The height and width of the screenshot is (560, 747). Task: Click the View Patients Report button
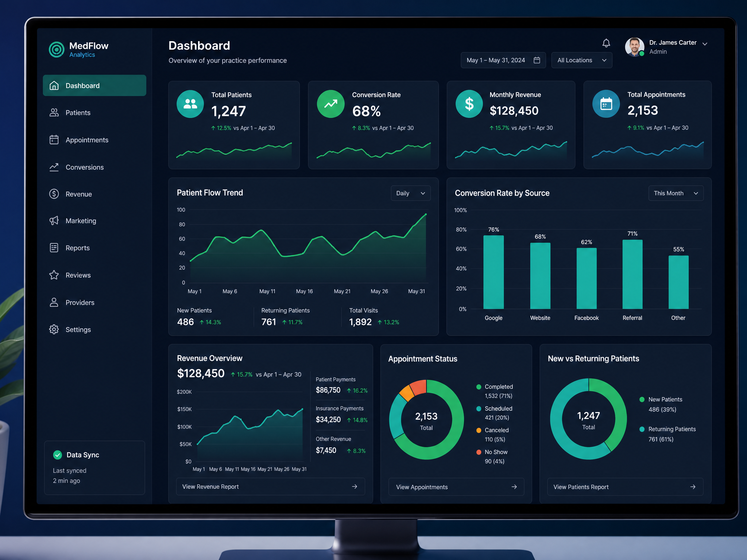pyautogui.click(x=625, y=487)
